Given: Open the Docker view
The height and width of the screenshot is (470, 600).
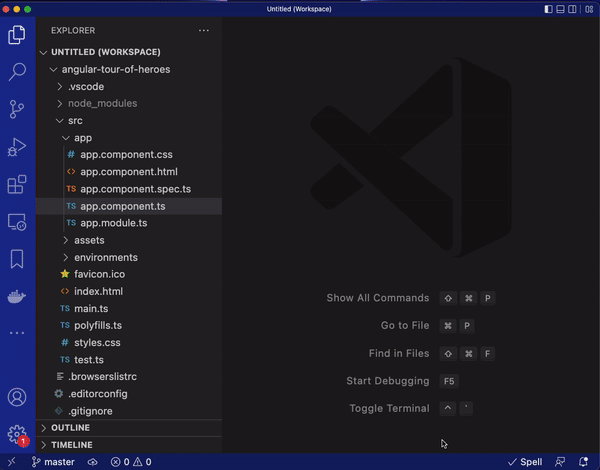Looking at the screenshot, I should (17, 296).
